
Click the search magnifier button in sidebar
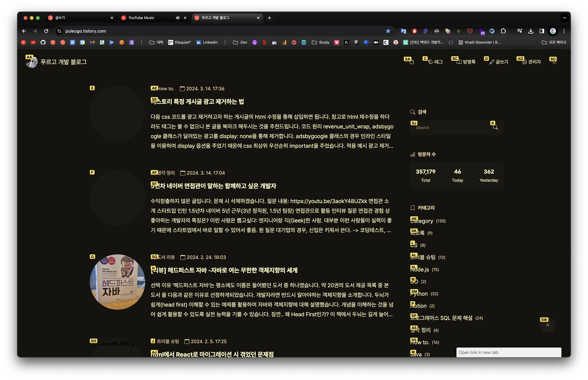click(x=495, y=127)
